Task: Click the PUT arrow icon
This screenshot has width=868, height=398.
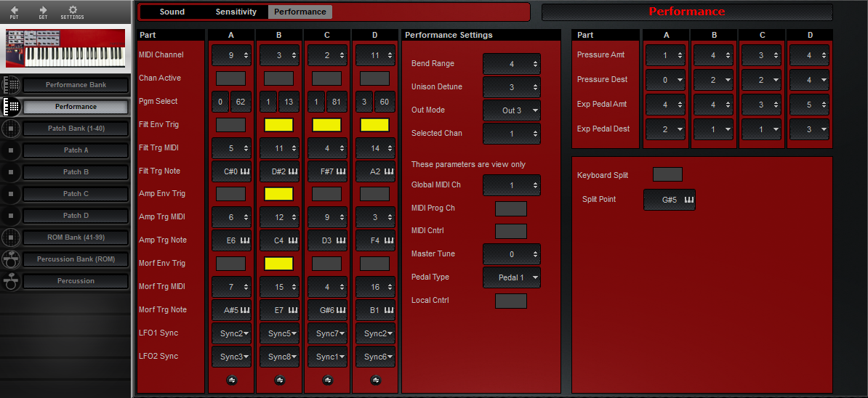Action: (15, 10)
